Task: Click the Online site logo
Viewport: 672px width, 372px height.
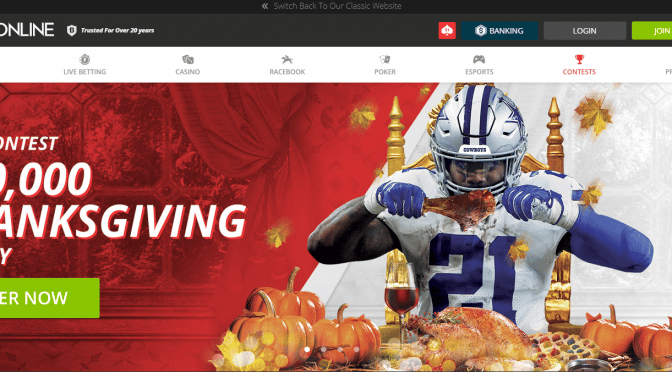Action: pyautogui.click(x=27, y=30)
